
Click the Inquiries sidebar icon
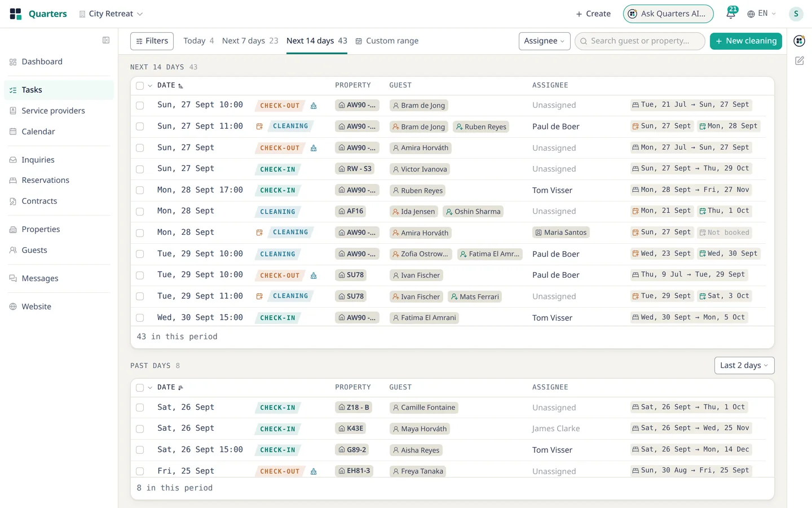coord(13,160)
